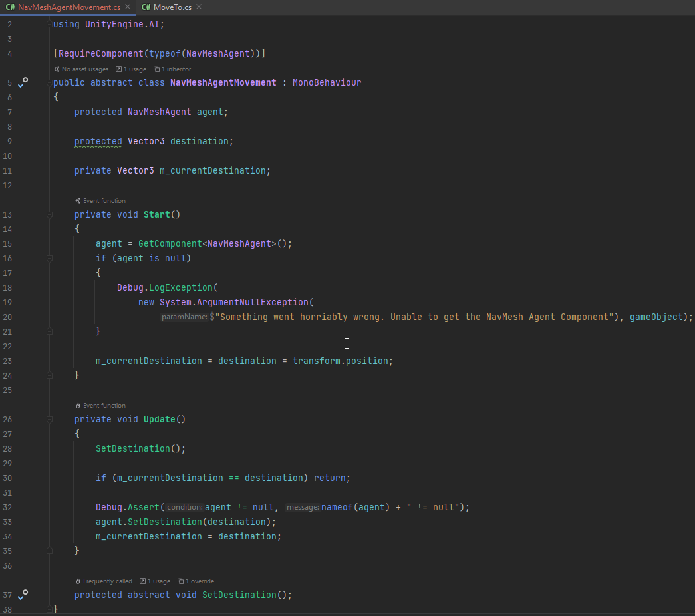Click the underlined 'protected' keyword on line 9
Viewport: 695px width, 616px height.
(x=98, y=141)
